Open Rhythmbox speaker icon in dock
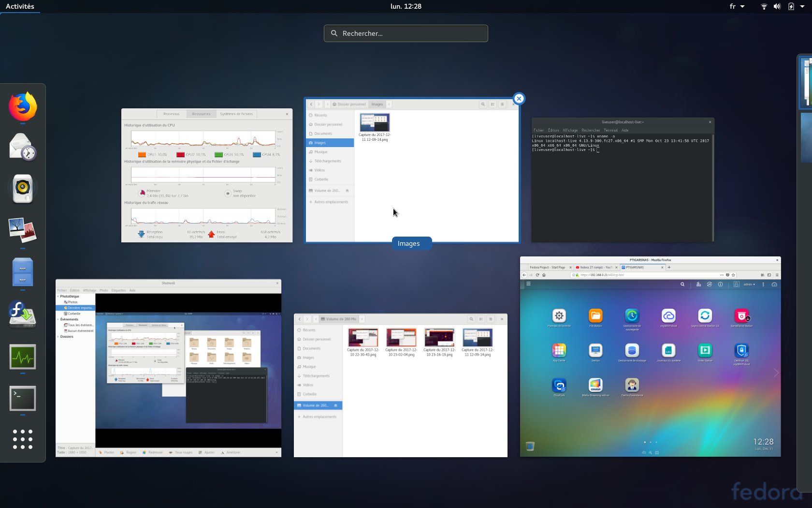The width and height of the screenshot is (812, 508). pyautogui.click(x=23, y=188)
